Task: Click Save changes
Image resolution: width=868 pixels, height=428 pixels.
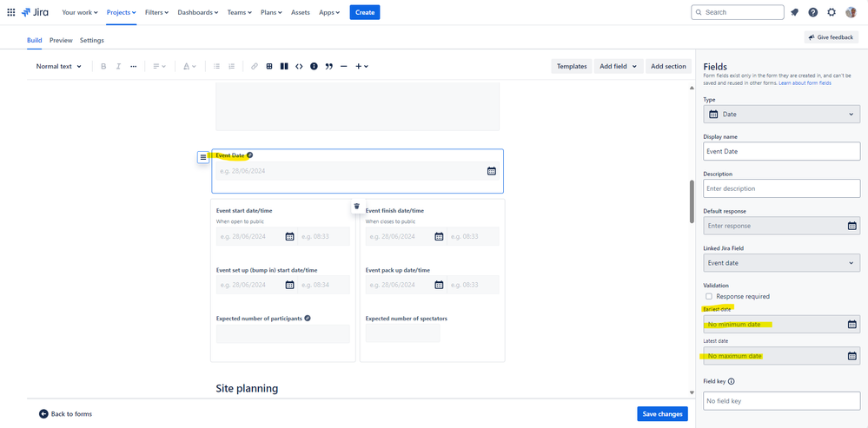Action: [x=663, y=413]
